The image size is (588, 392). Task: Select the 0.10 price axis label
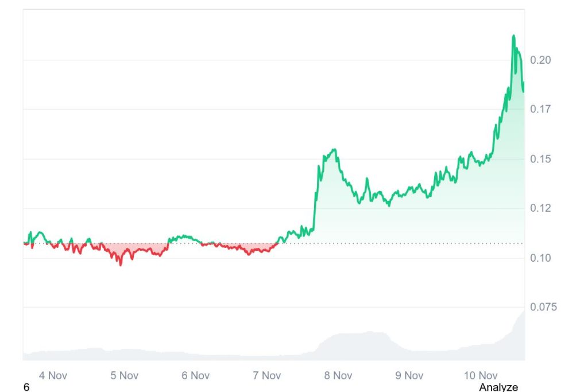pos(540,258)
